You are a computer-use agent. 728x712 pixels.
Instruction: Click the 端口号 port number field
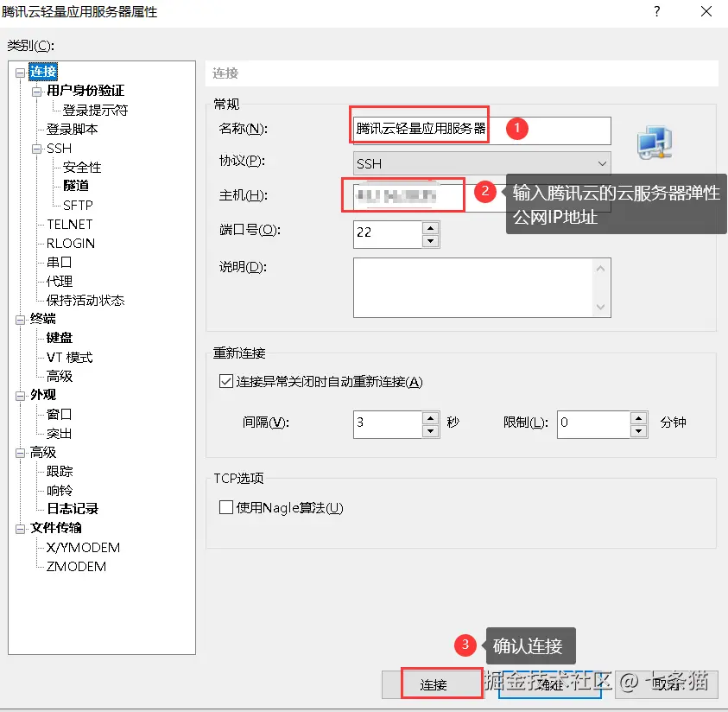(x=388, y=234)
